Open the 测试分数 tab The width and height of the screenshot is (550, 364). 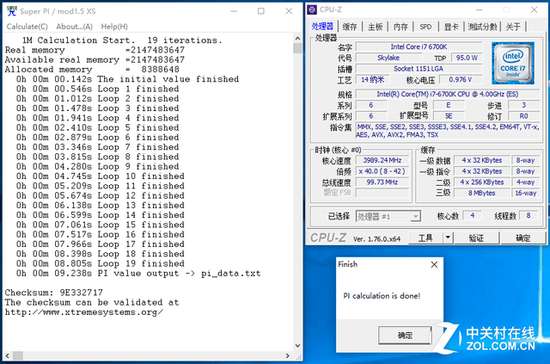click(x=483, y=27)
